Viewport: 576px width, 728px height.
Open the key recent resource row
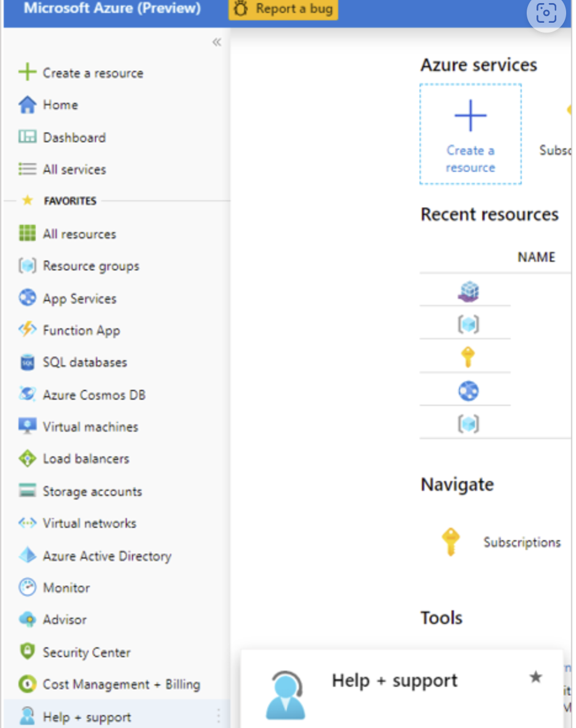[468, 357]
